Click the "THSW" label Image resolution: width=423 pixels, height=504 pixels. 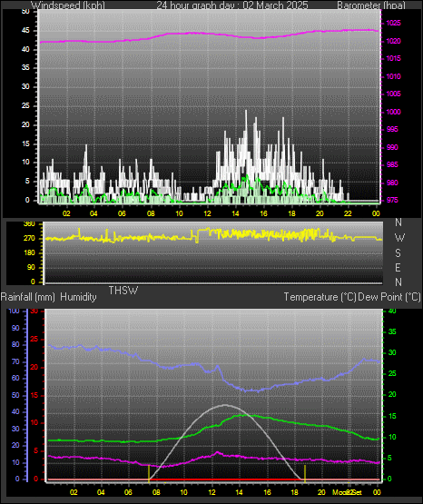123,291
